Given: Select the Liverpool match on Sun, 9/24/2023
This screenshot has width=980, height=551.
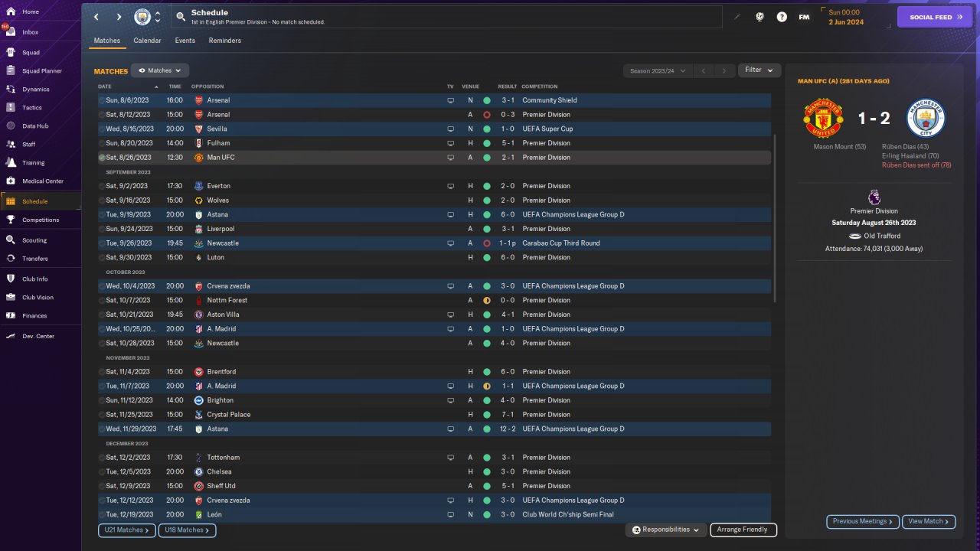Looking at the screenshot, I should [x=434, y=229].
